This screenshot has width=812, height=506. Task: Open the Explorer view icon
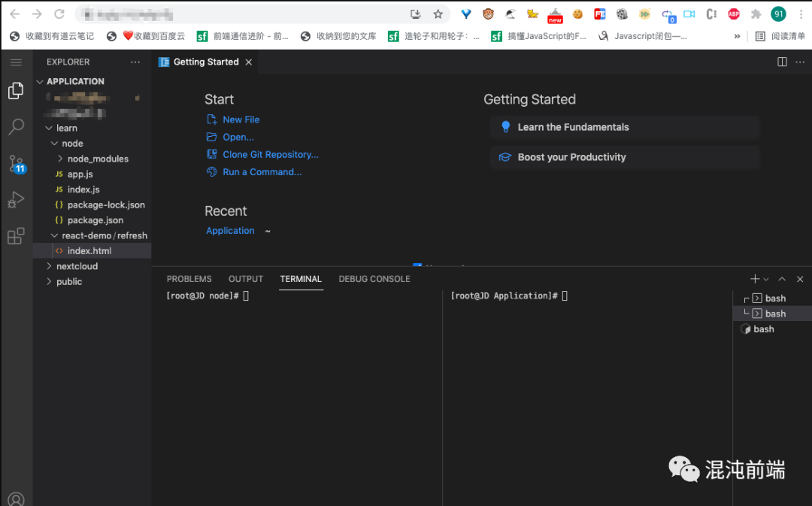click(16, 90)
